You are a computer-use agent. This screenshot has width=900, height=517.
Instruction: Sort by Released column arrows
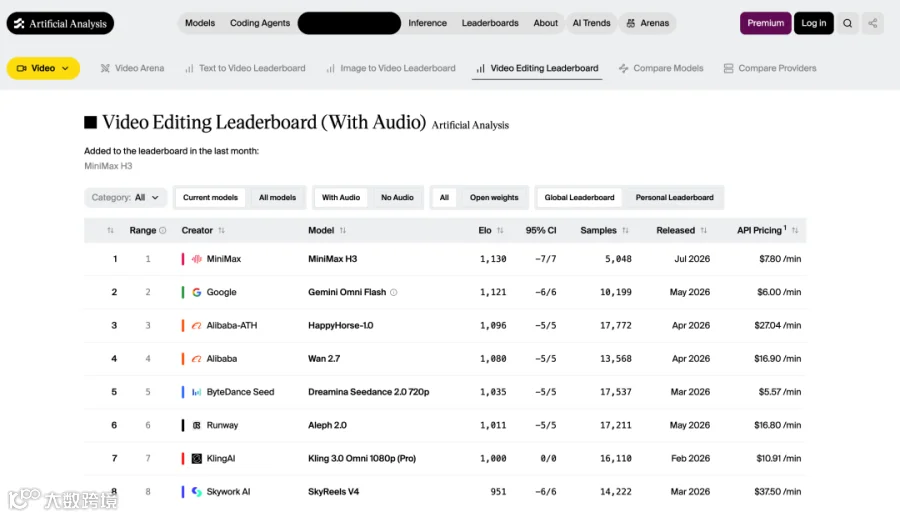(704, 231)
